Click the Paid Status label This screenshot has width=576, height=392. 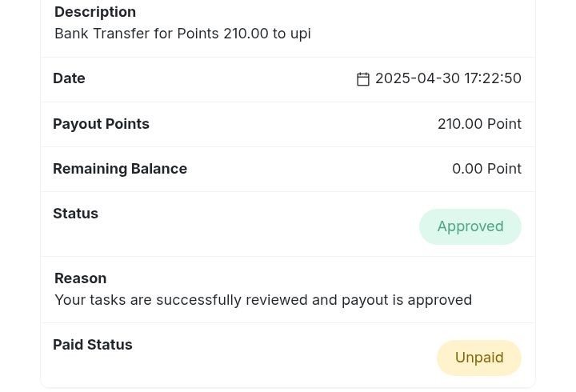coord(93,345)
